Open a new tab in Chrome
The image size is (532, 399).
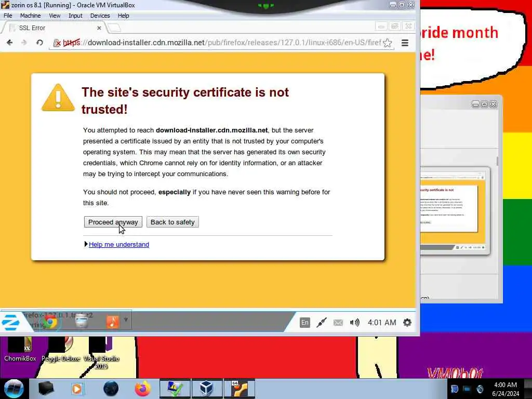point(114,28)
